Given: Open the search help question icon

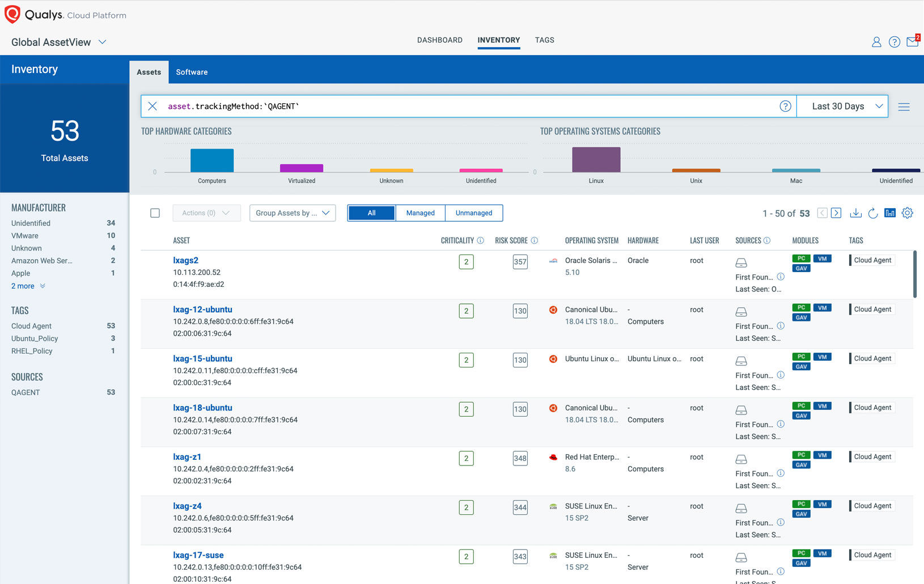Looking at the screenshot, I should pos(785,106).
